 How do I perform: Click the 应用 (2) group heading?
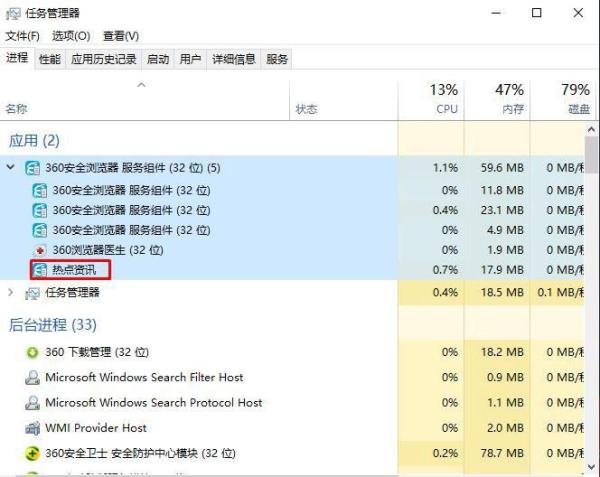(x=34, y=141)
